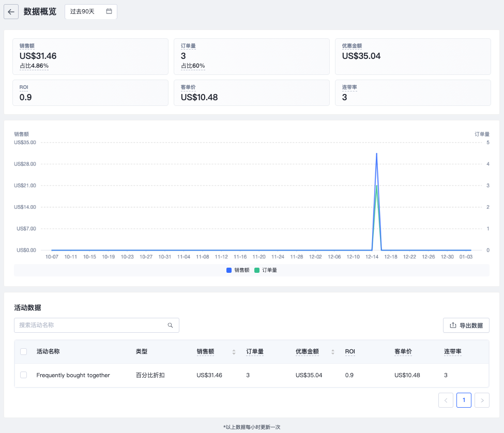Go to next page arrow
504x433 pixels.
pos(482,400)
